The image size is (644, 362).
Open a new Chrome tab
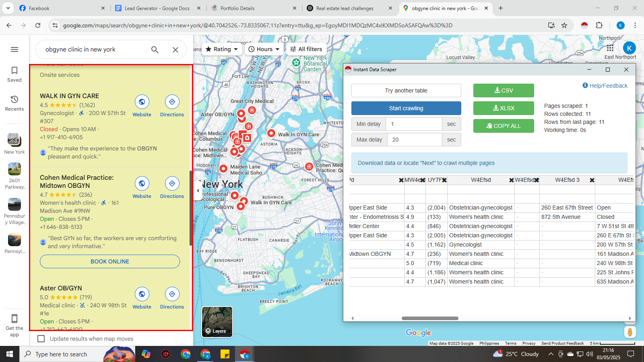pyautogui.click(x=501, y=8)
